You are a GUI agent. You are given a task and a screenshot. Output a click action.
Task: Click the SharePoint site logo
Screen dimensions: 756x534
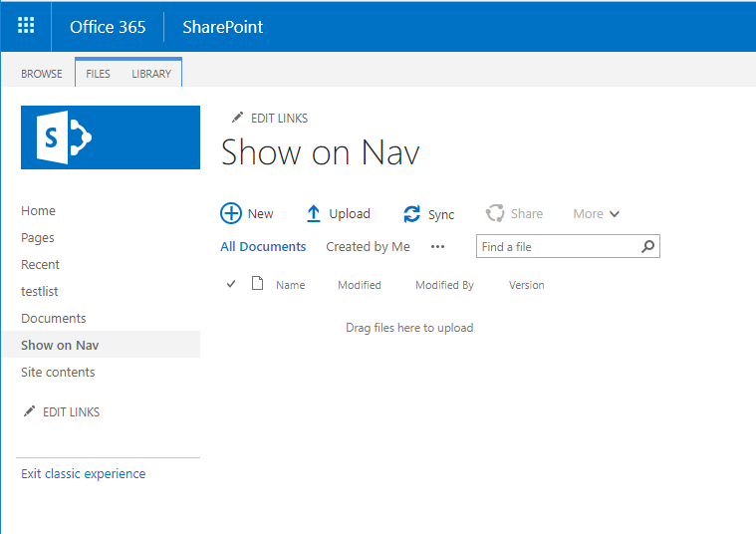110,137
